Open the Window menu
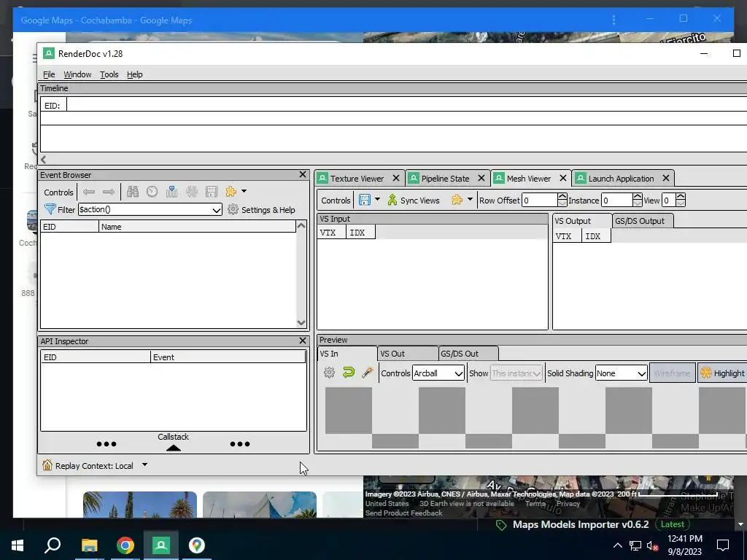The height and width of the screenshot is (560, 747). pyautogui.click(x=77, y=74)
